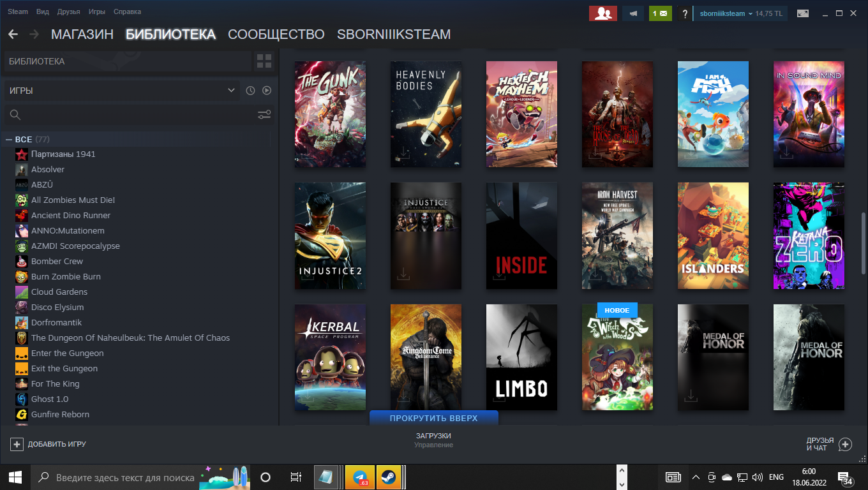
Task: Click ДОБАВИТЬ ИГРУ button
Action: point(49,444)
